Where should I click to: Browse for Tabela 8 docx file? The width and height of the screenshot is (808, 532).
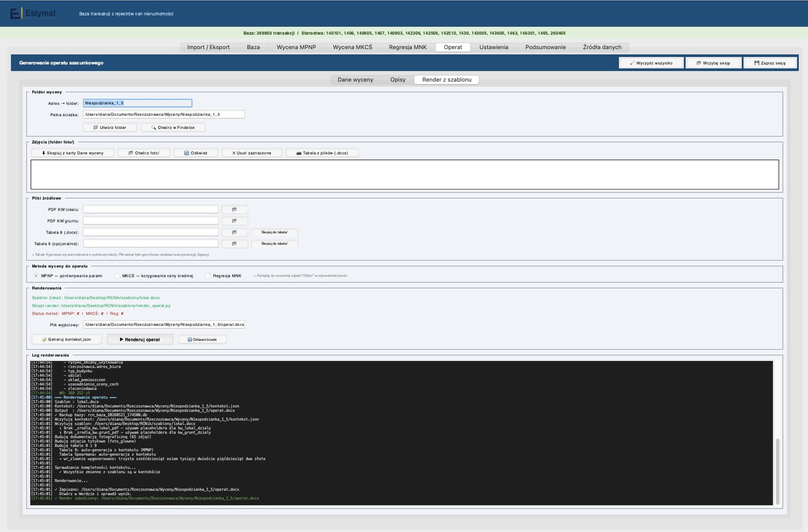pyautogui.click(x=234, y=233)
